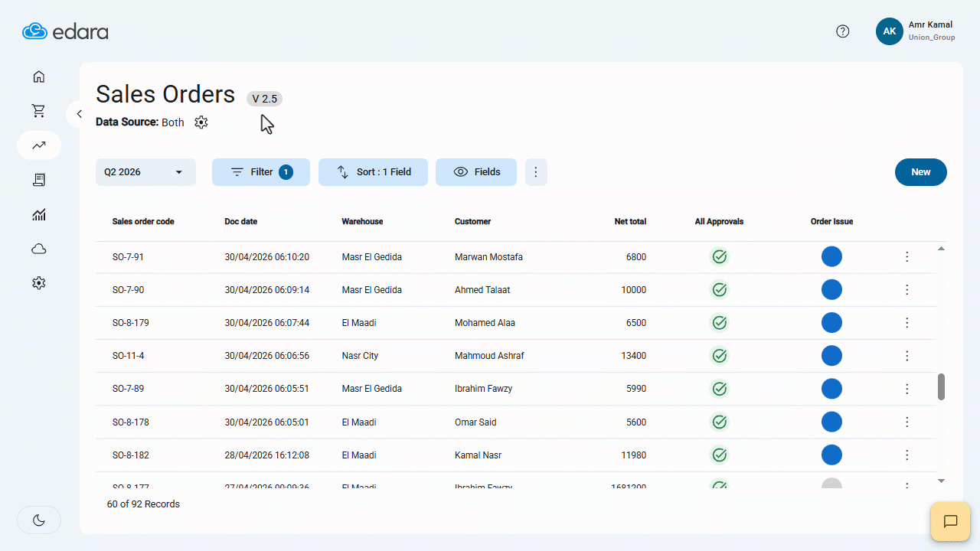Click approval check icon for SO-7-91
Screen dimensions: 980x551
[719, 257]
